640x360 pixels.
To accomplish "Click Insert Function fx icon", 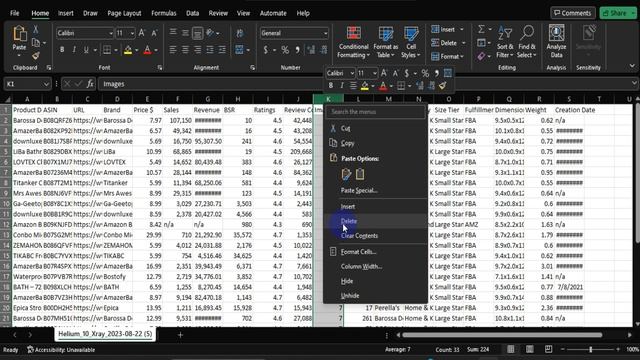I will click(90, 84).
